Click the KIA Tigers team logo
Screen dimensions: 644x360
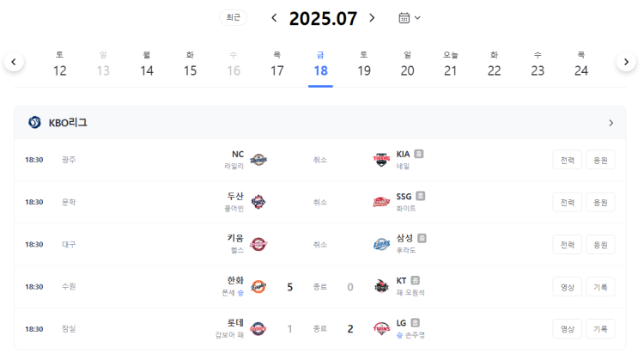381,160
